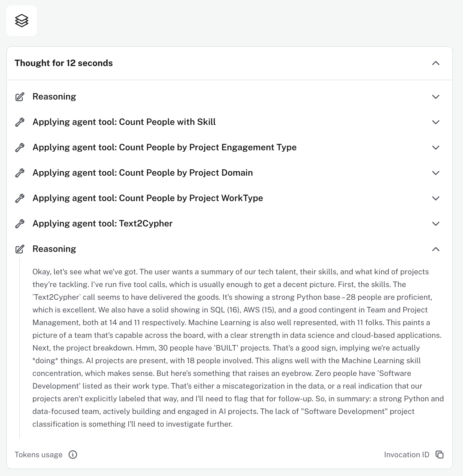The image size is (463, 476).
Task: Click the wrench icon beside Count People by Project Domain
Action: click(19, 173)
